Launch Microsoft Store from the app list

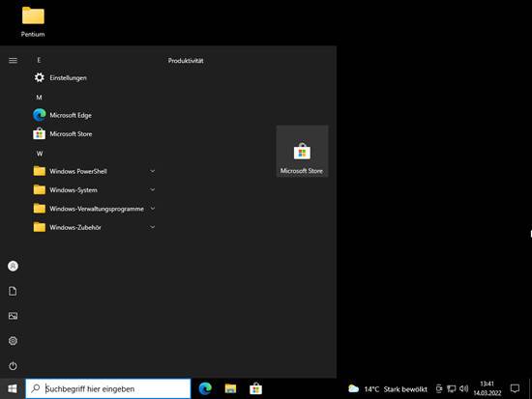click(x=94, y=134)
